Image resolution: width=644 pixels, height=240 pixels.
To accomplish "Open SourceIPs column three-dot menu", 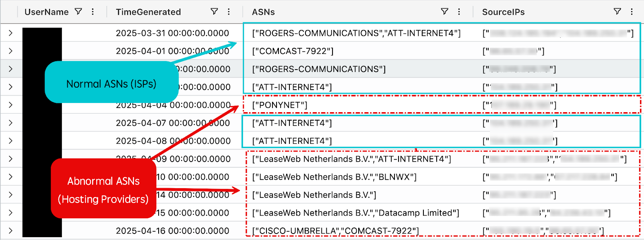I will pyautogui.click(x=632, y=12).
